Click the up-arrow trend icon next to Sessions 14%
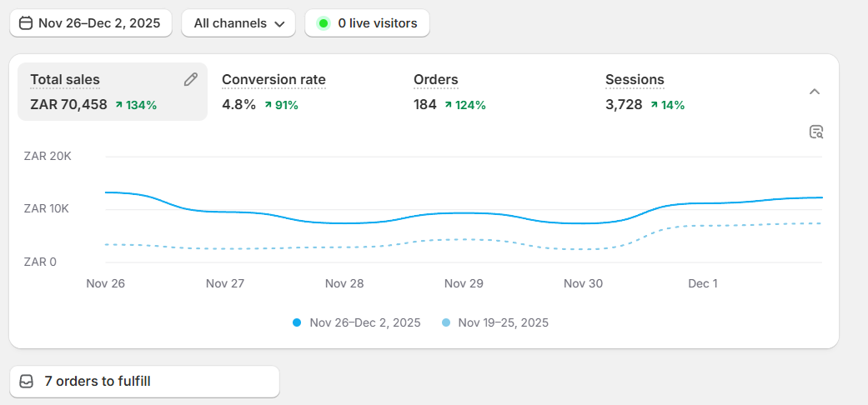 pyautogui.click(x=654, y=105)
